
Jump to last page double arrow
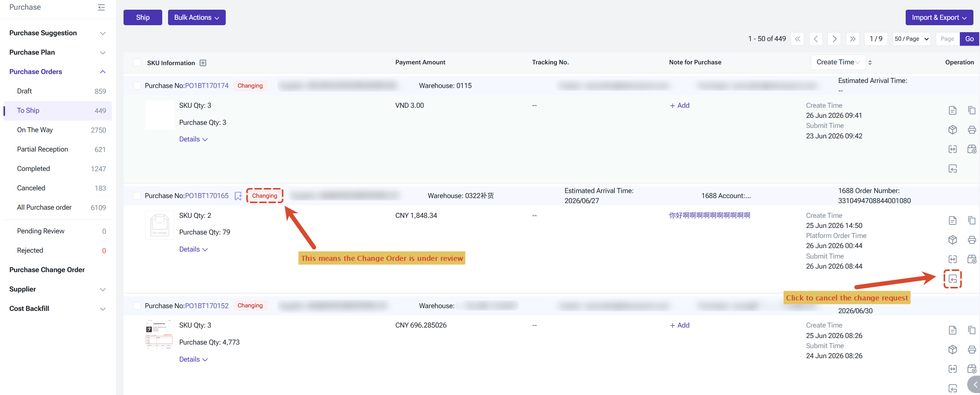point(853,39)
